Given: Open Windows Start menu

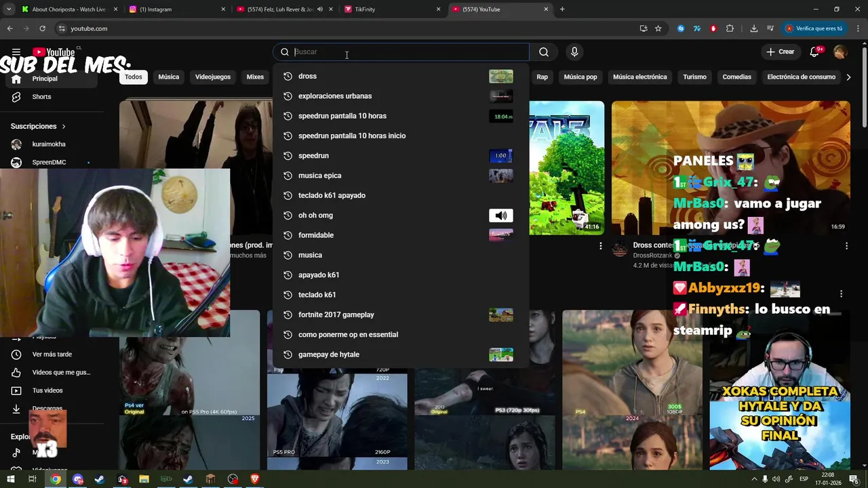Looking at the screenshot, I should point(10,479).
